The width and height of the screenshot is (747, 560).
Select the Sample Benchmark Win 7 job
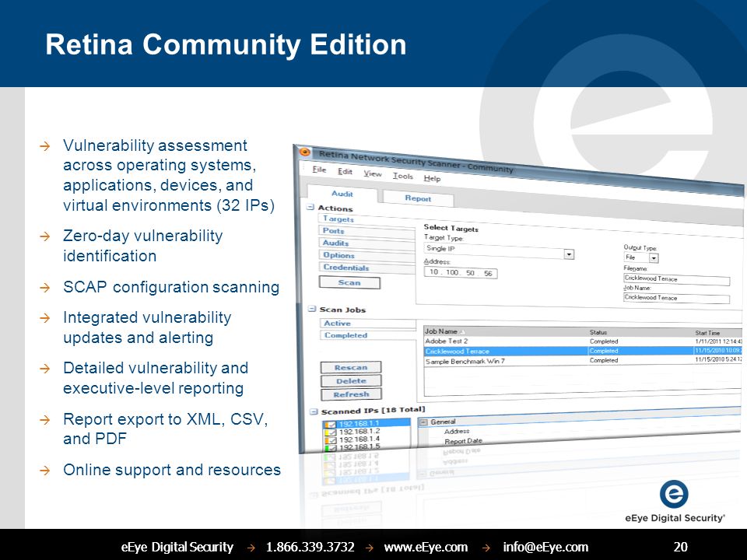click(583, 360)
